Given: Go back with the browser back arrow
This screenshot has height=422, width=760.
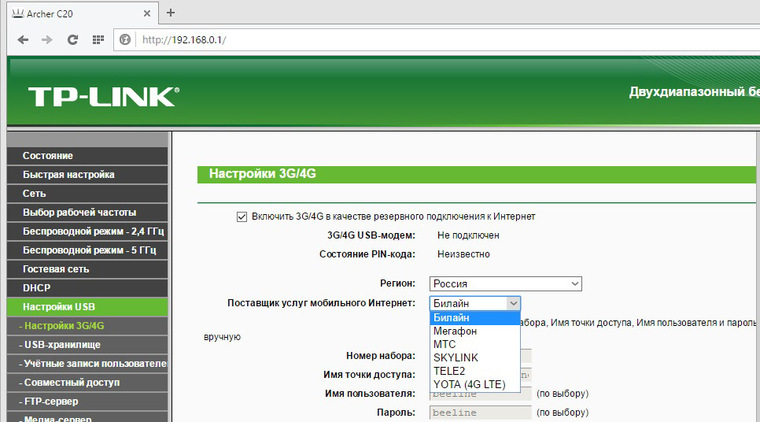Looking at the screenshot, I should tap(23, 40).
